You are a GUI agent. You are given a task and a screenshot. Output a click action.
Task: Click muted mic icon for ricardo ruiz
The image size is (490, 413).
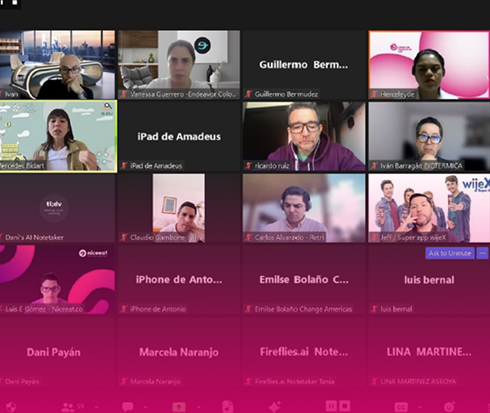[x=248, y=166]
